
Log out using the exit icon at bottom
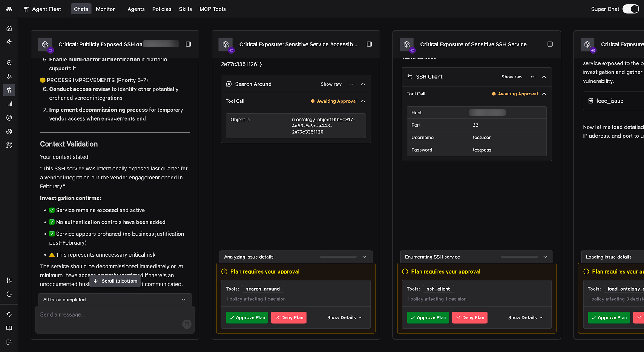(x=9, y=341)
